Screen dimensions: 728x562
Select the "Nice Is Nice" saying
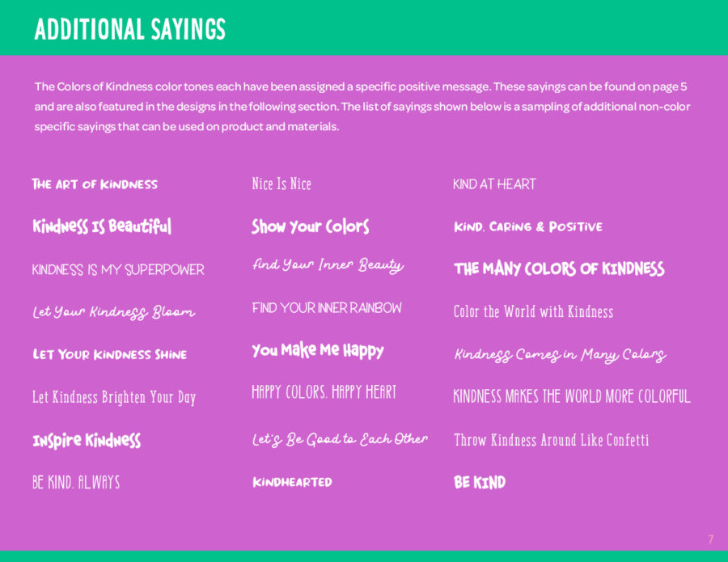[x=281, y=184]
